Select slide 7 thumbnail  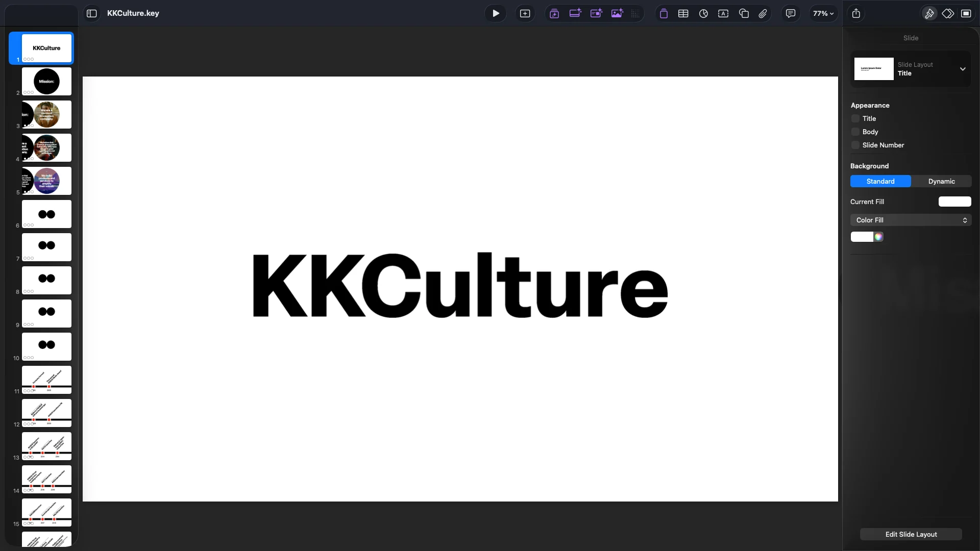click(46, 247)
